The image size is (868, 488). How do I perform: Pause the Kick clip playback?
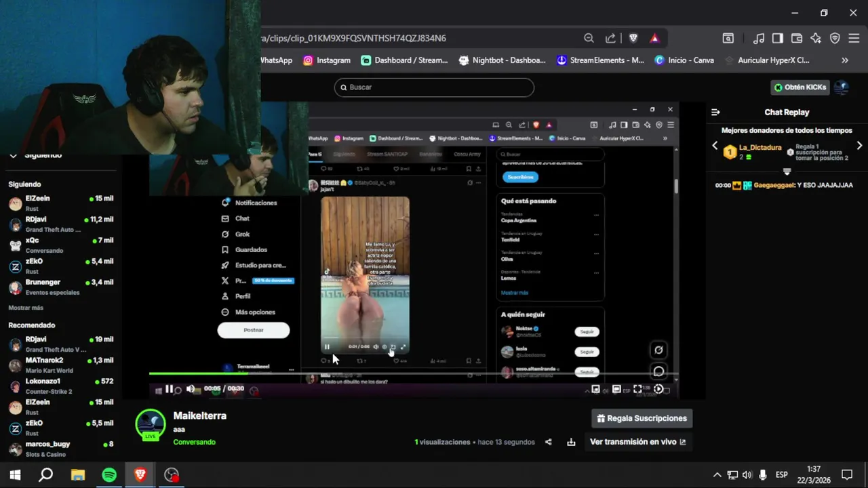(x=169, y=389)
